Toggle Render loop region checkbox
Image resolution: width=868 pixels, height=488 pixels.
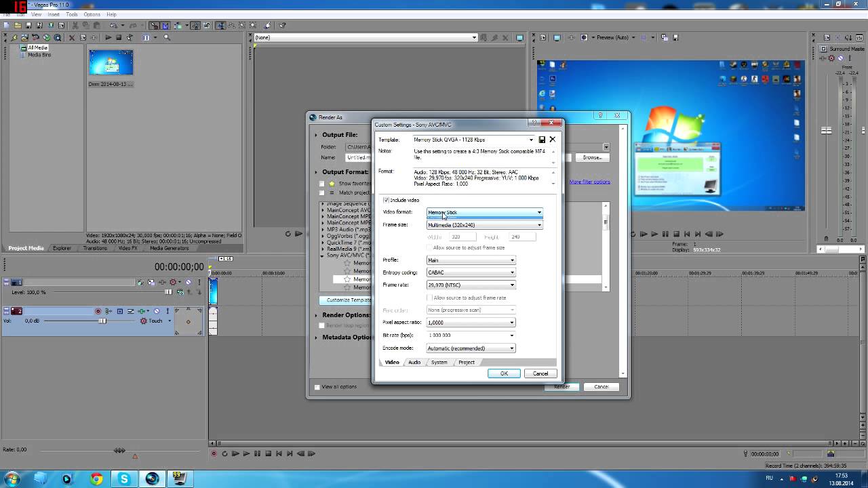pos(322,325)
